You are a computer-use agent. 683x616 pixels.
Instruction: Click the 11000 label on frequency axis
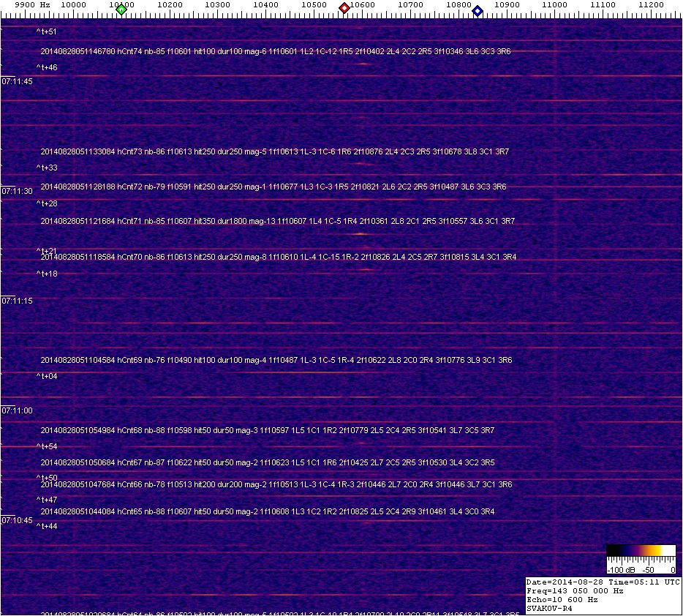(555, 5)
